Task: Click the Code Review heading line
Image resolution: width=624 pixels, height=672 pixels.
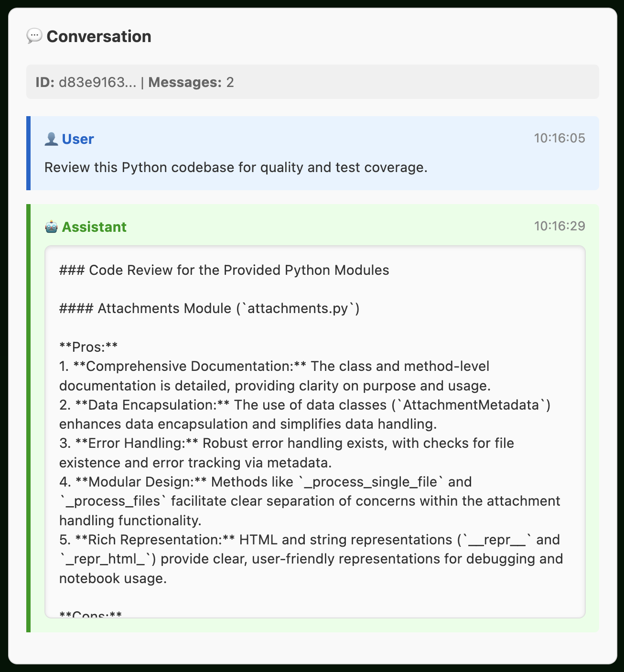Action: tap(224, 270)
